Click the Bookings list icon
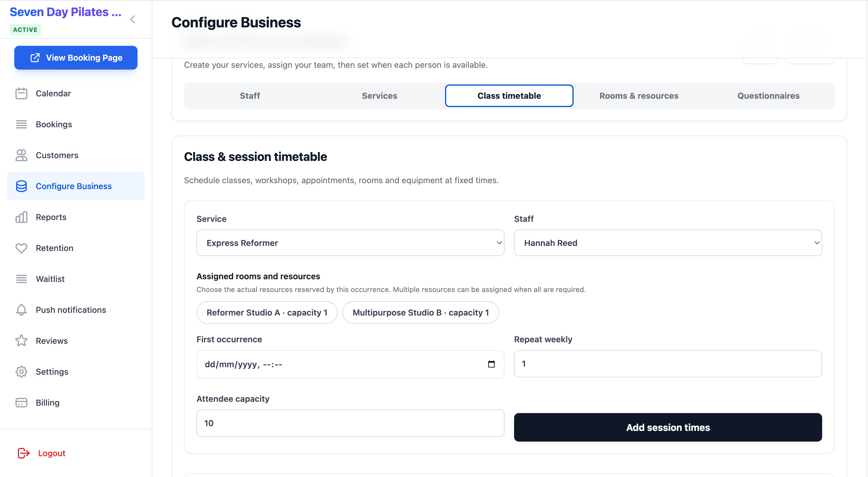Image resolution: width=868 pixels, height=477 pixels. (21, 124)
